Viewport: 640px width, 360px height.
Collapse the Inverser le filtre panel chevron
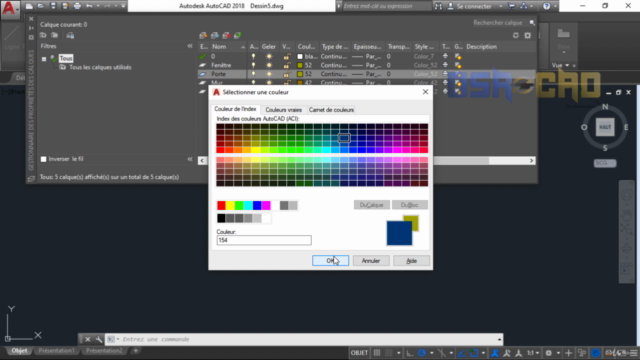tap(190, 159)
